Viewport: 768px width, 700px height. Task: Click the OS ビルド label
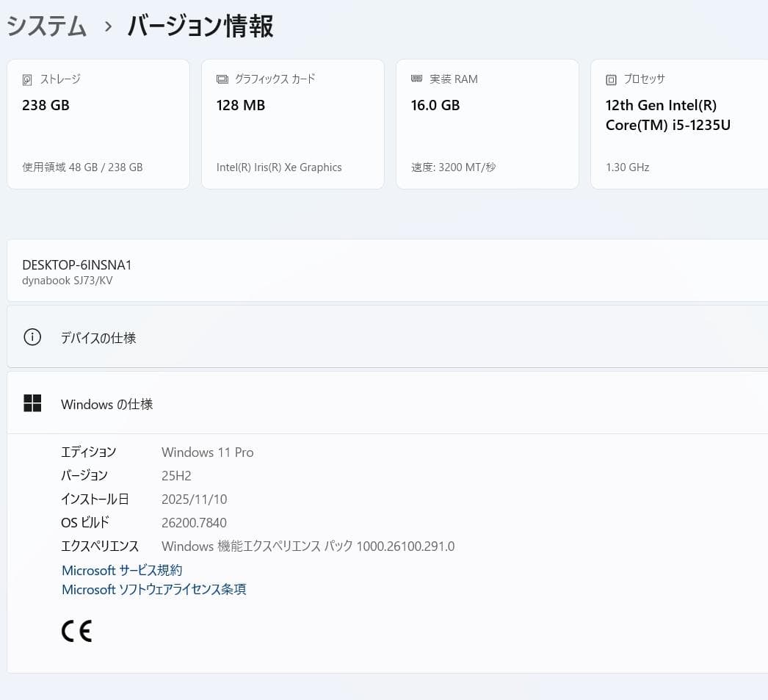(x=85, y=522)
